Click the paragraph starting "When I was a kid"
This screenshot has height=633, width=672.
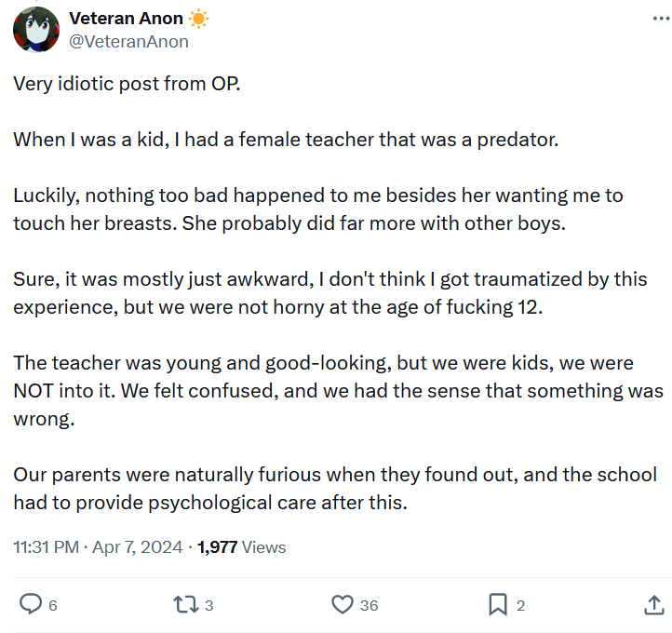pyautogui.click(x=285, y=141)
